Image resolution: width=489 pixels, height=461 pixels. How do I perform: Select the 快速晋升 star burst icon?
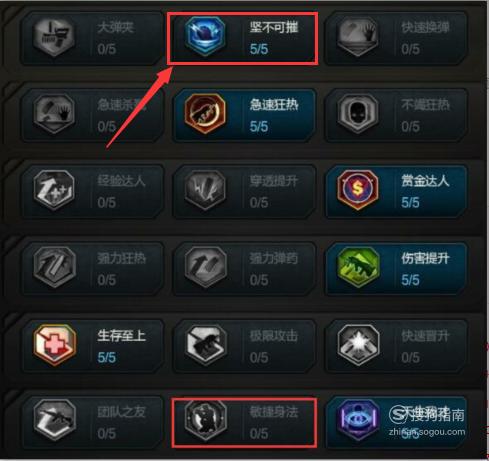tap(357, 345)
